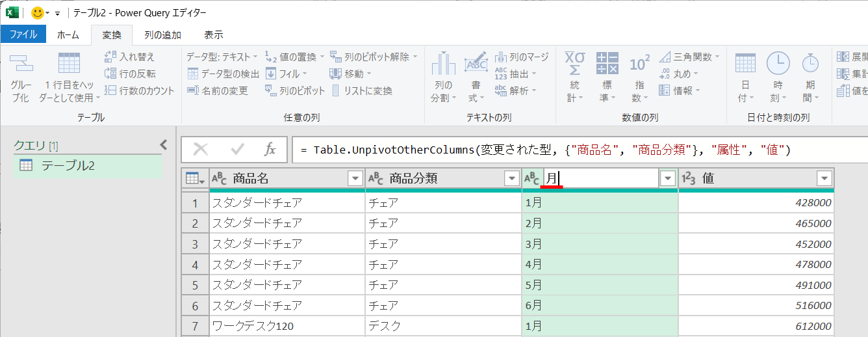Click the smiley feedback icon
This screenshot has height=337, width=868.
pyautogui.click(x=38, y=12)
